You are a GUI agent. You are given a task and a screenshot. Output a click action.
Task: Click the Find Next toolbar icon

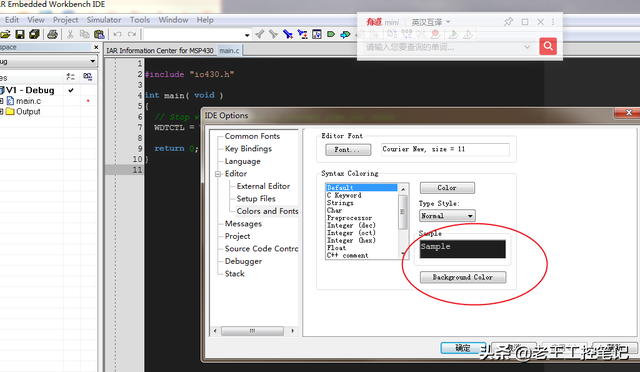click(273, 34)
